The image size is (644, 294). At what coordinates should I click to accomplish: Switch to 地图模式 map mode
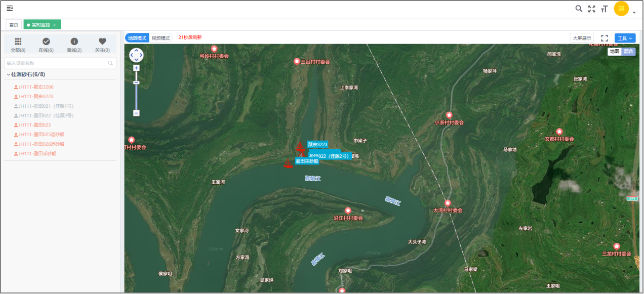coord(137,38)
